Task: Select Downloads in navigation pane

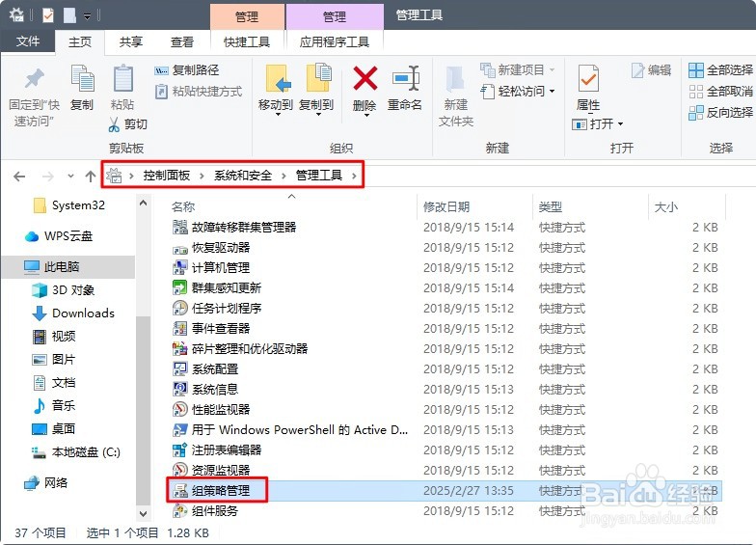Action: pos(73,313)
